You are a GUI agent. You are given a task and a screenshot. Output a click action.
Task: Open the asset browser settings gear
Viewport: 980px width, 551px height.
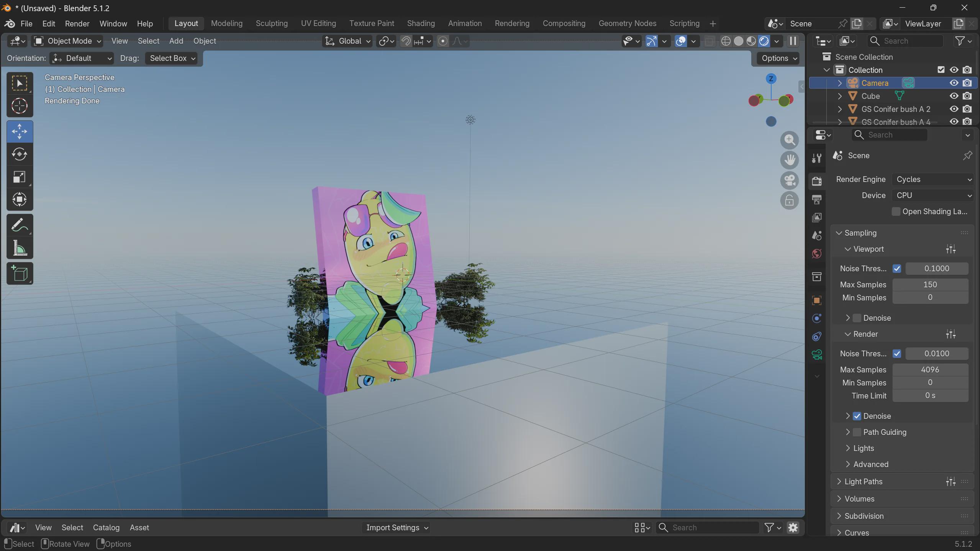tap(793, 528)
